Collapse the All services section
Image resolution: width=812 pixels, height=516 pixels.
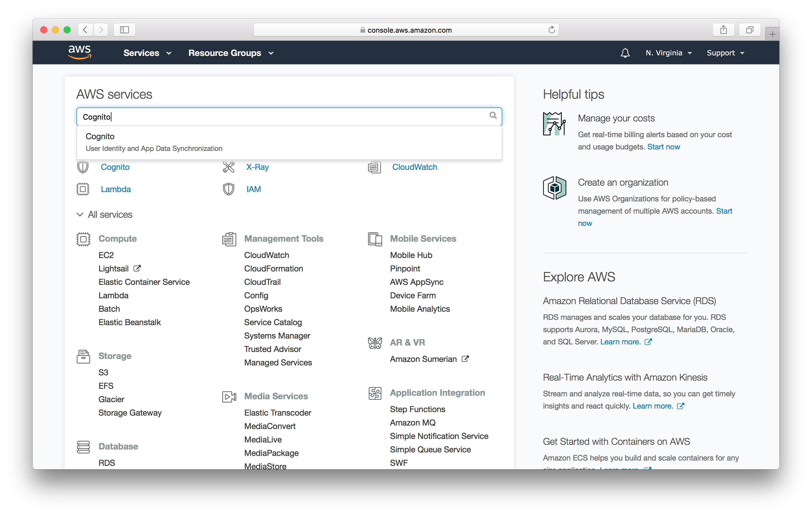[79, 215]
